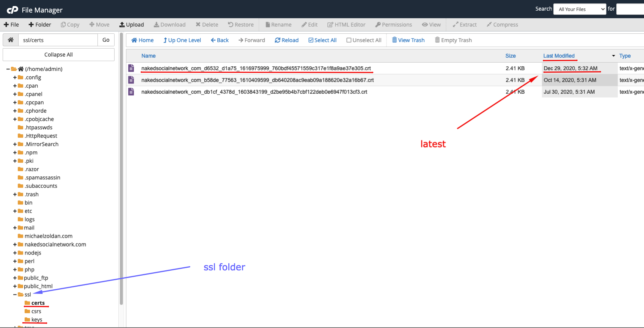Select the d6532_d1a75 certificate file
Image resolution: width=644 pixels, height=328 pixels.
(256, 68)
